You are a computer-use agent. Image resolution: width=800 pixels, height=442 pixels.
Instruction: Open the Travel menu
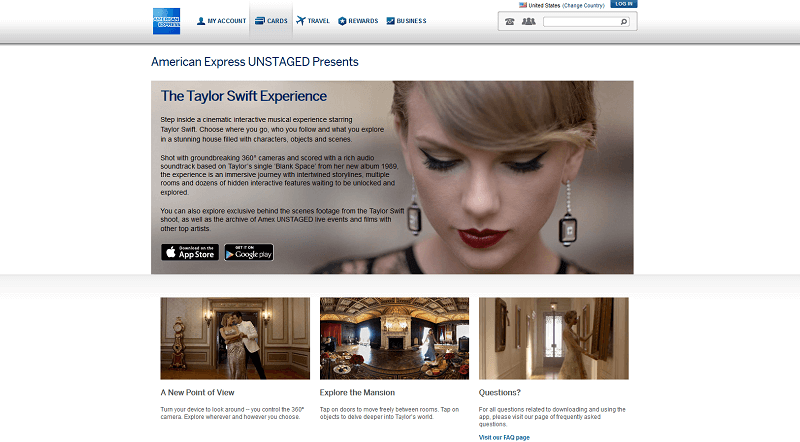point(313,21)
